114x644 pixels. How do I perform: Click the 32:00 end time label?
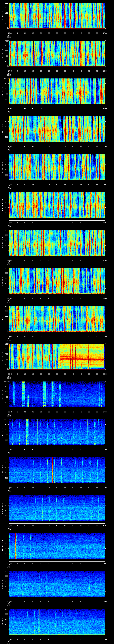tap(105, 601)
